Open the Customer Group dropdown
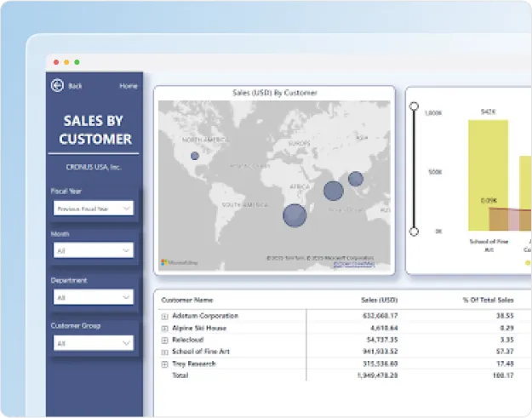532x418 pixels. [x=94, y=343]
